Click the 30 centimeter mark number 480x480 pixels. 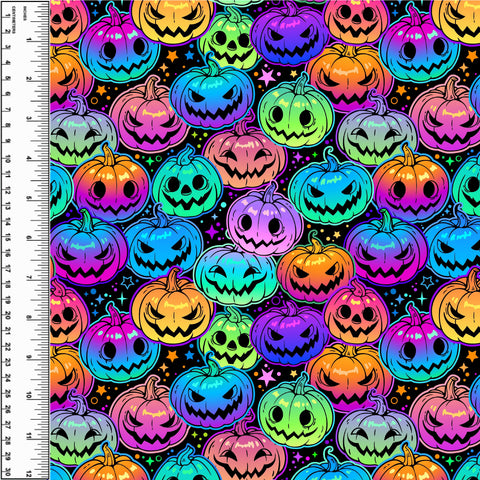tap(8, 472)
